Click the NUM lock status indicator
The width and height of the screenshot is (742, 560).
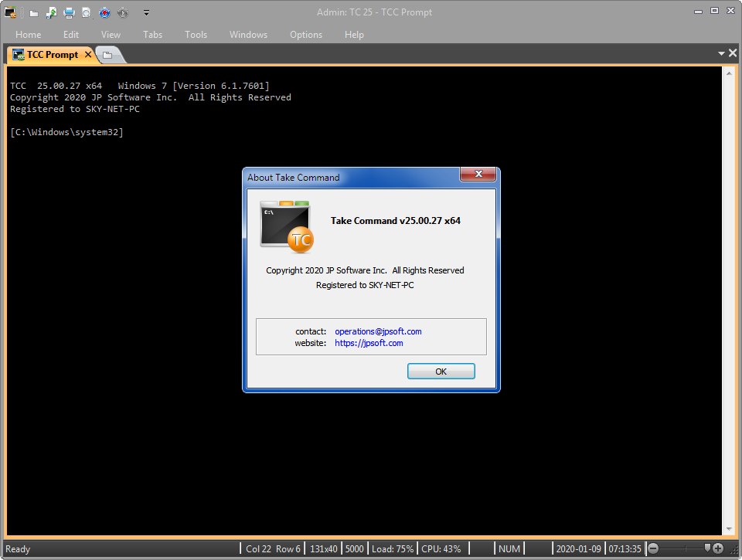click(509, 548)
